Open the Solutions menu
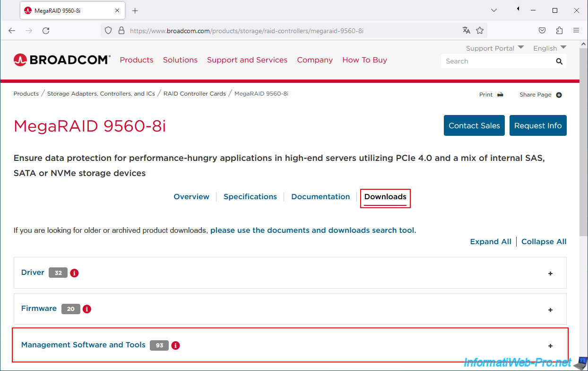Screen dimensions: 588x371 [x=180, y=60]
